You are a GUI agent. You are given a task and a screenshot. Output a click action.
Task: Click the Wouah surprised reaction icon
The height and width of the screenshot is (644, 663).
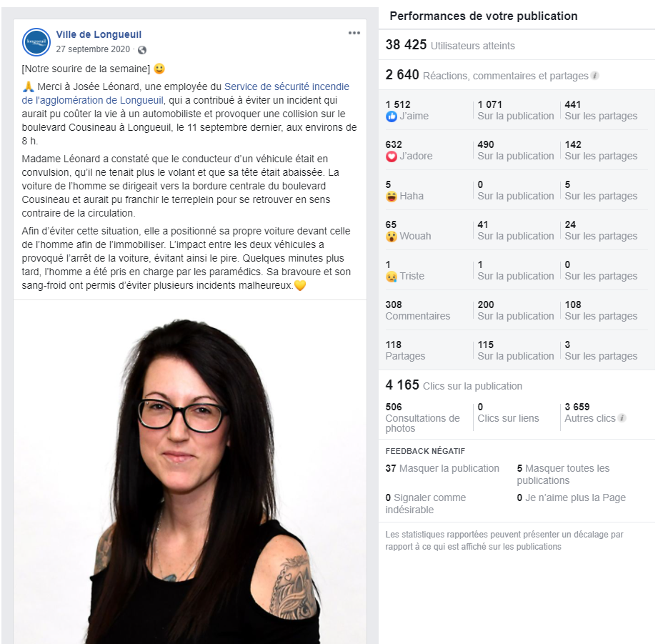tap(391, 237)
